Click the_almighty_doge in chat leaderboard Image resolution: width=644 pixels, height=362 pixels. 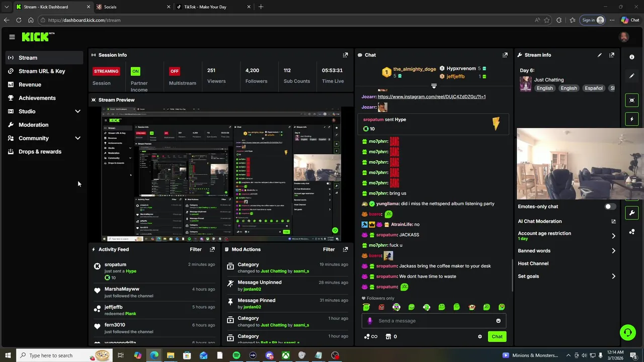click(x=415, y=69)
